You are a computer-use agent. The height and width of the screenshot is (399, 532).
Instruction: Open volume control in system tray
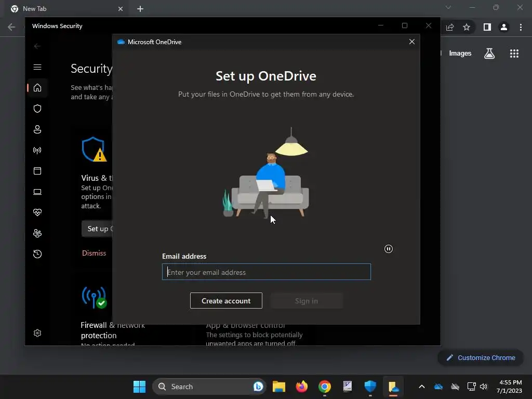(484, 387)
